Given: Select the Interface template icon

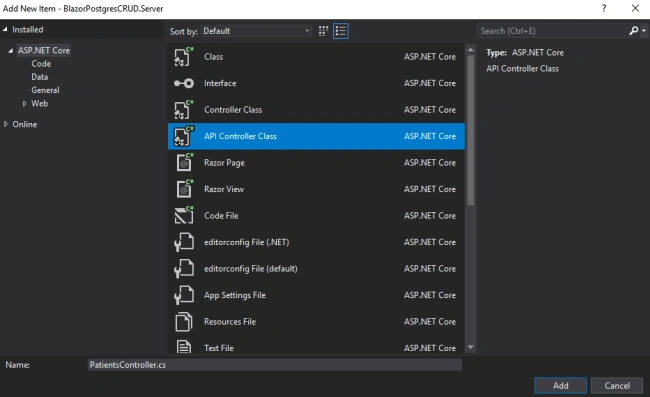Looking at the screenshot, I should (184, 83).
